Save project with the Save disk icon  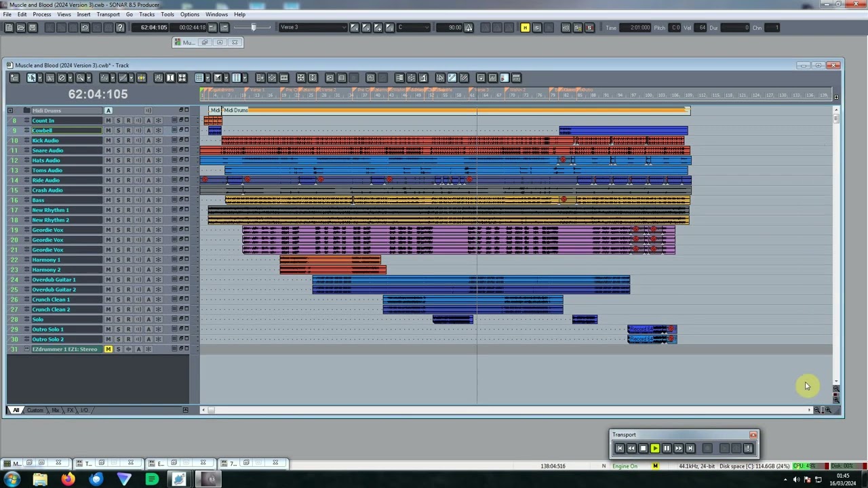click(32, 28)
